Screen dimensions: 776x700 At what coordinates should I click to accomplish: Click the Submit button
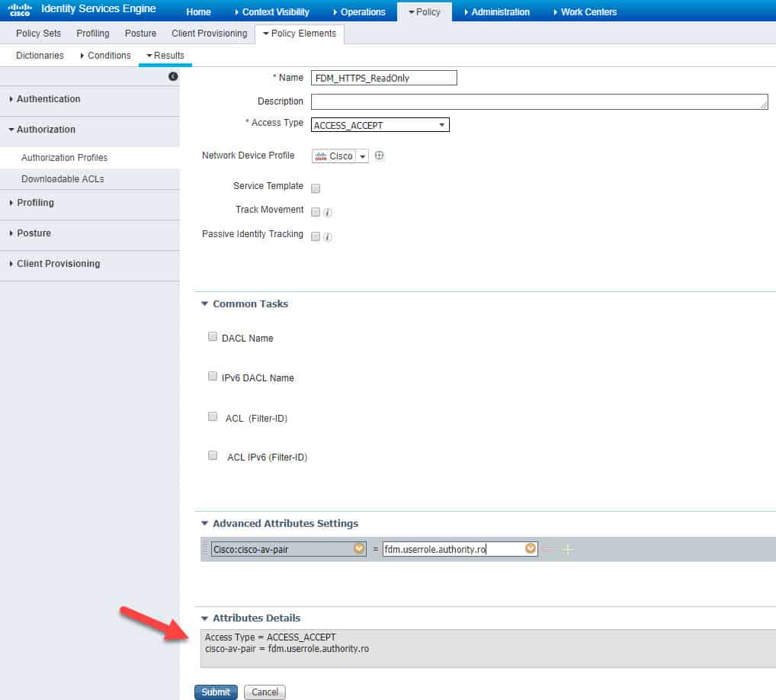coord(216,692)
